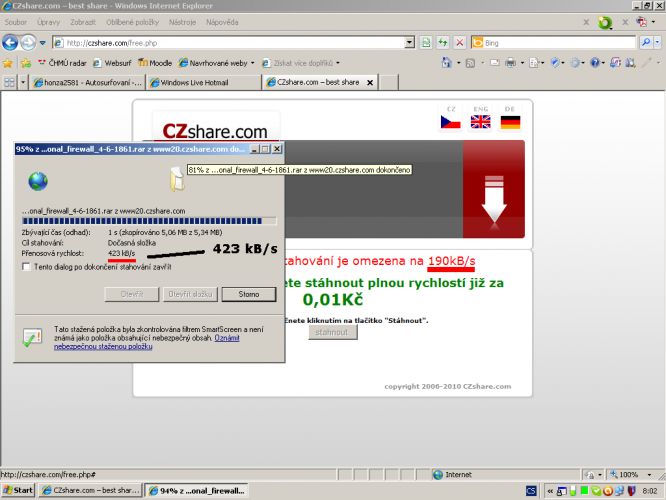This screenshot has width=666, height=500.
Task: Go back with the browser Back arrow
Action: (x=10, y=42)
